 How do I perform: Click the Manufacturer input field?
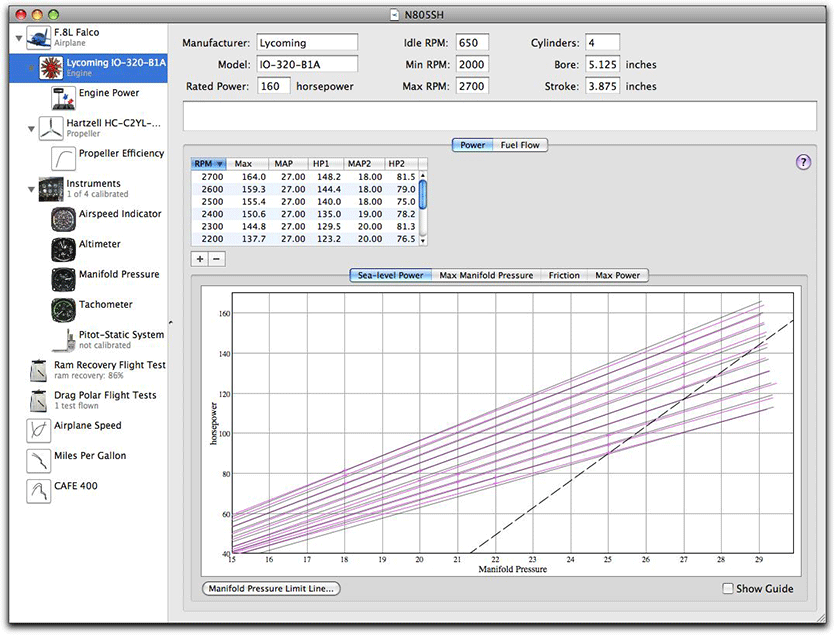pyautogui.click(x=307, y=43)
